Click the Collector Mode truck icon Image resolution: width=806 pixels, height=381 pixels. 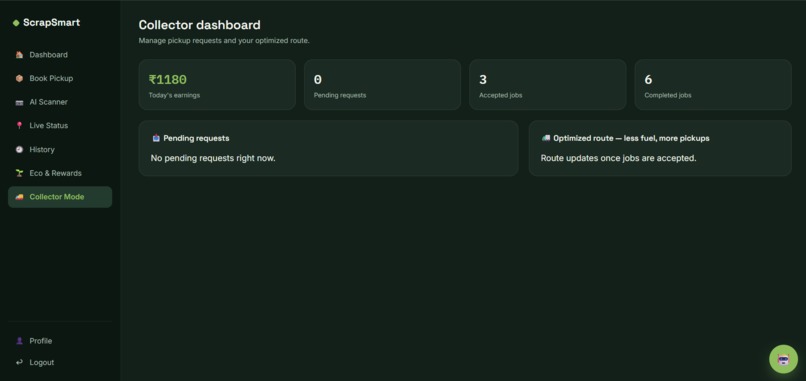(19, 197)
